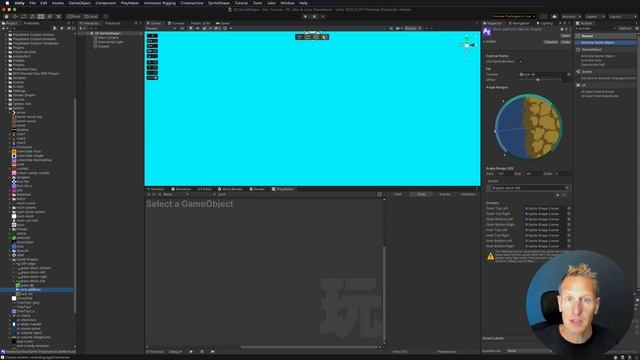Select rock platform asset in Project
Image resolution: width=640 pixels, height=360 pixels.
pyautogui.click(x=30, y=290)
